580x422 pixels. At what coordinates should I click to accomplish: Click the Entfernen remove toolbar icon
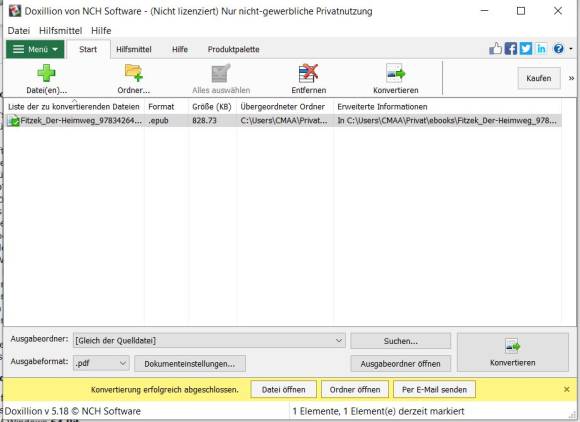(x=308, y=73)
